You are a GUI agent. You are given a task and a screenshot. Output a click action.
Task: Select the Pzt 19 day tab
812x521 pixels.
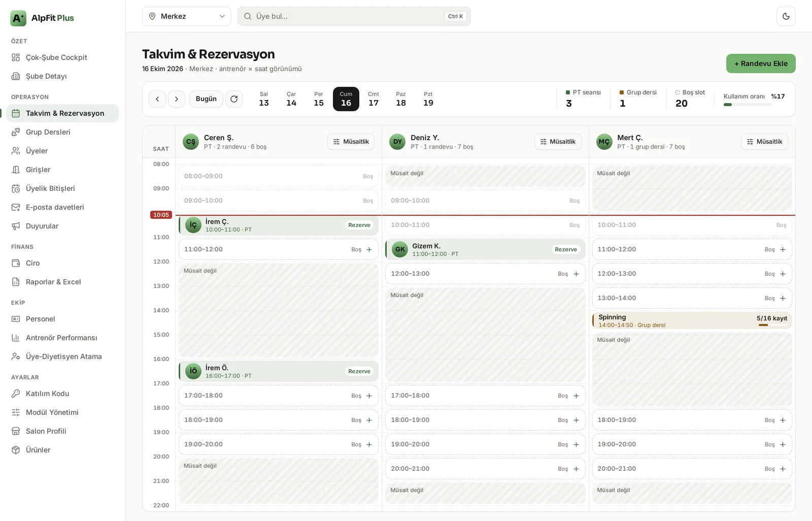point(428,99)
